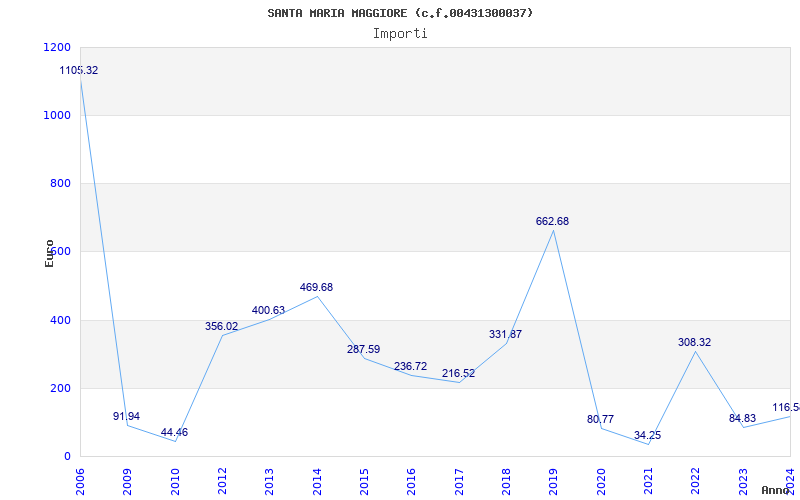Viewport: 800px width, 500px height.
Task: Select the 2018 year label
Action: coord(506,482)
